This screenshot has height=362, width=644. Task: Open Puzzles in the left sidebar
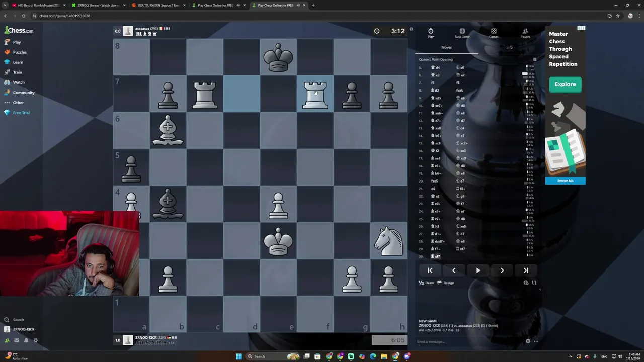pos(16,52)
